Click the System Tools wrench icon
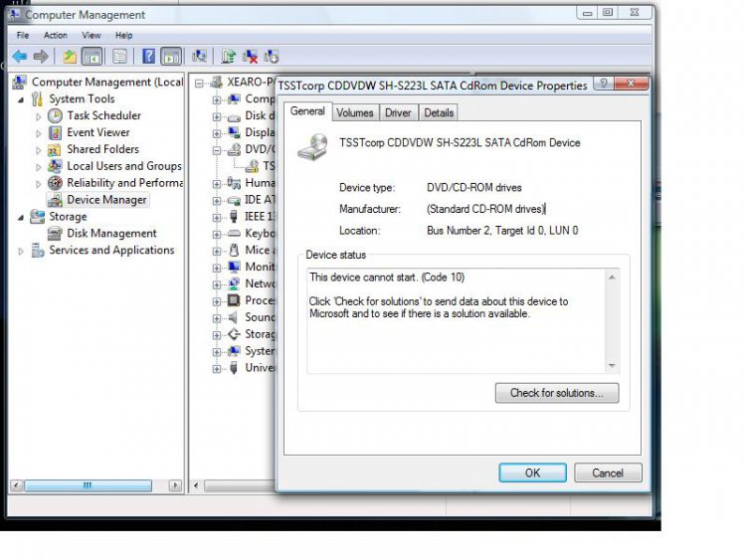 click(x=37, y=98)
